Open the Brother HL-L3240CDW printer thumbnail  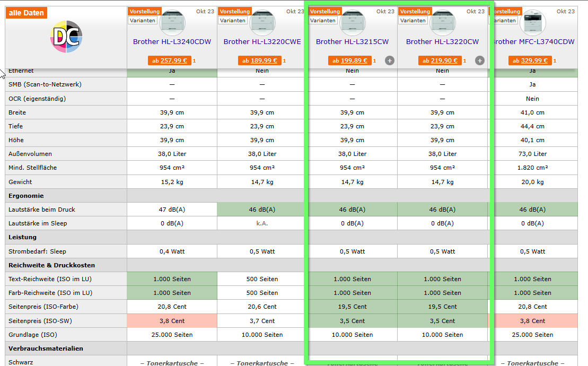[x=172, y=23]
